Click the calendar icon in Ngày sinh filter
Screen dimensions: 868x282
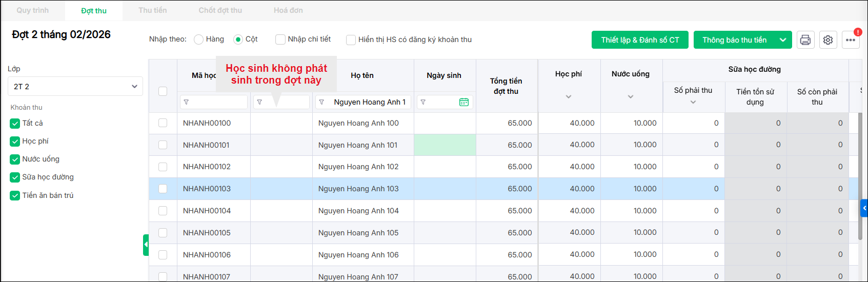coord(464,102)
